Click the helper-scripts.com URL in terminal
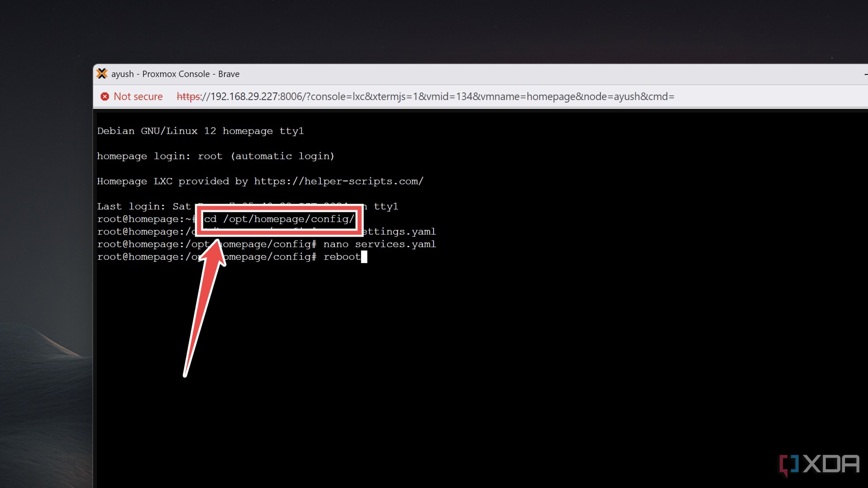Image resolution: width=868 pixels, height=488 pixels. (x=338, y=181)
